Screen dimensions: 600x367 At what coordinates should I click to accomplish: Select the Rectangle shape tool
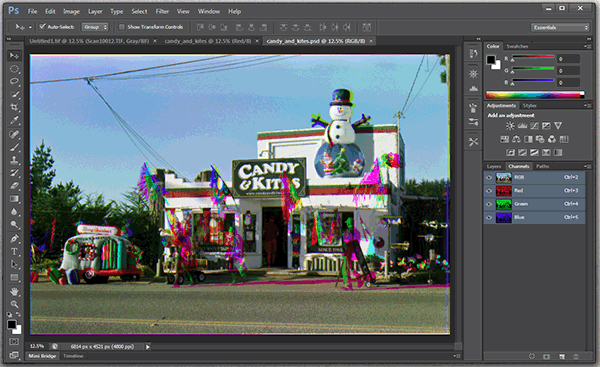point(14,277)
